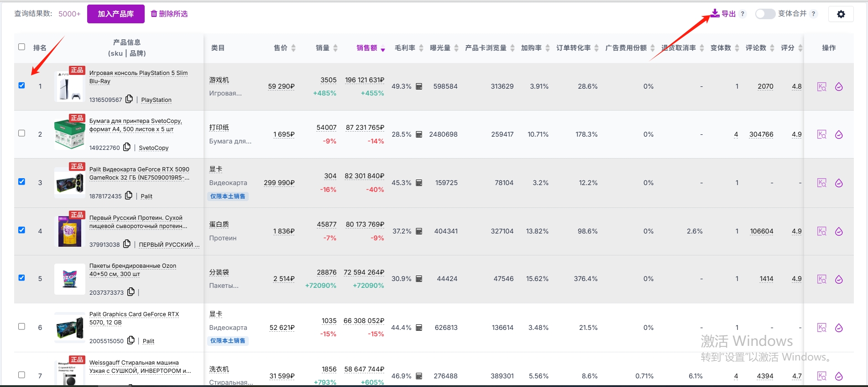Click help icon next to 变体合并

[x=813, y=14]
